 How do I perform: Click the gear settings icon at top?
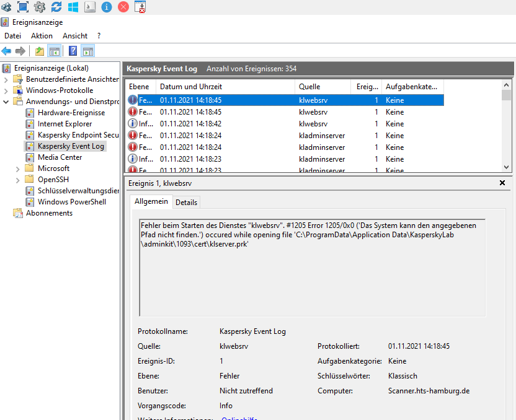(x=40, y=7)
